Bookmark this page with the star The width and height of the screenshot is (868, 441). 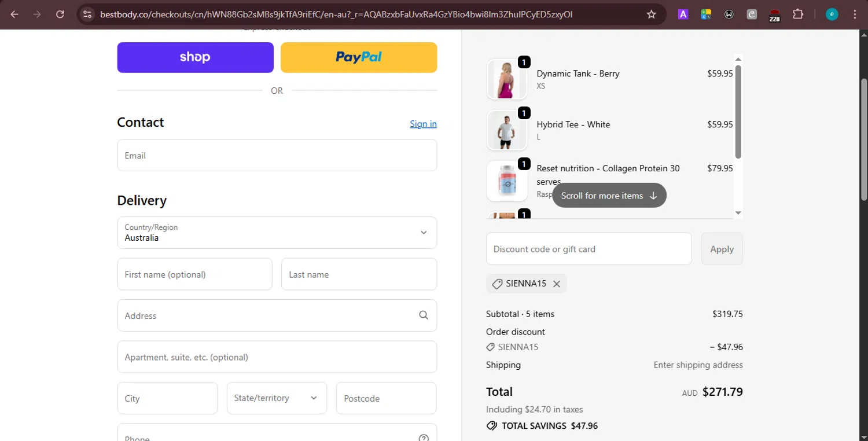pos(652,14)
